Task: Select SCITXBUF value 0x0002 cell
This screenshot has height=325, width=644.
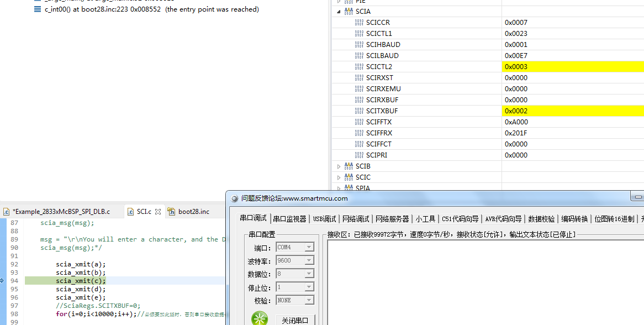Action: pyautogui.click(x=573, y=111)
